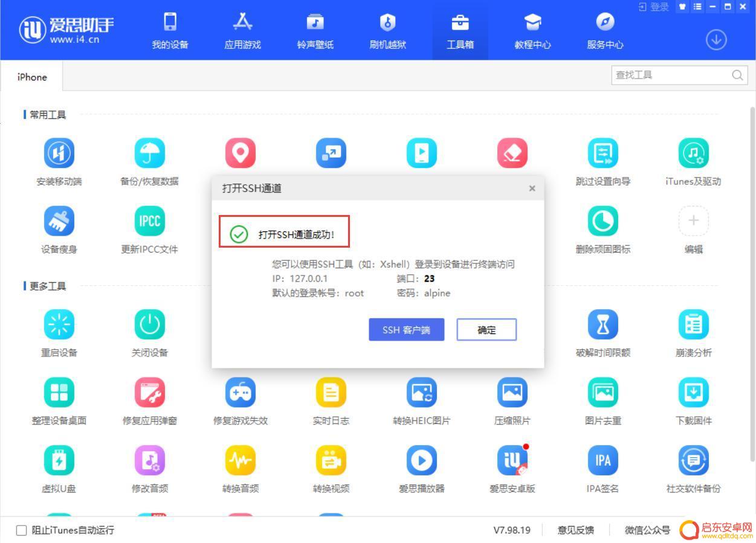This screenshot has width=756, height=543.
Task: Open 修改音频 tool
Action: click(150, 460)
